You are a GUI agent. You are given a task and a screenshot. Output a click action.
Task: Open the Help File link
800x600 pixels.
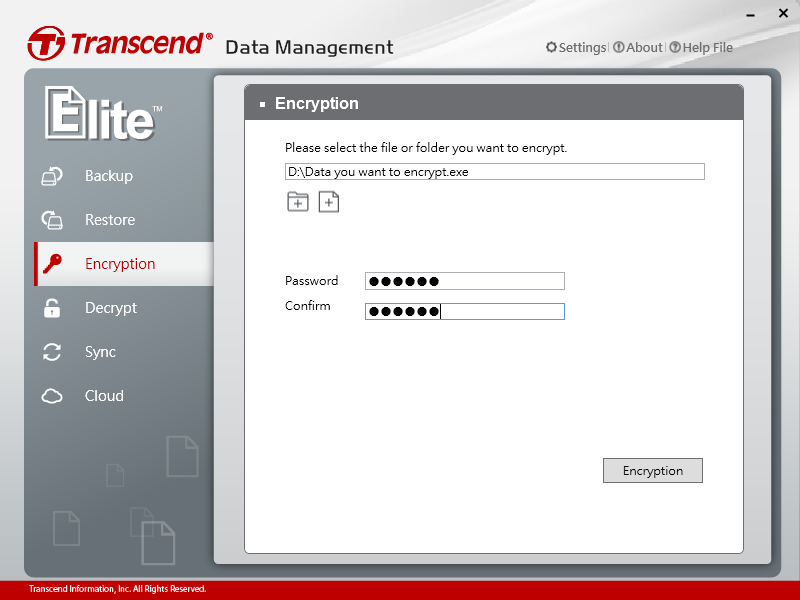701,47
